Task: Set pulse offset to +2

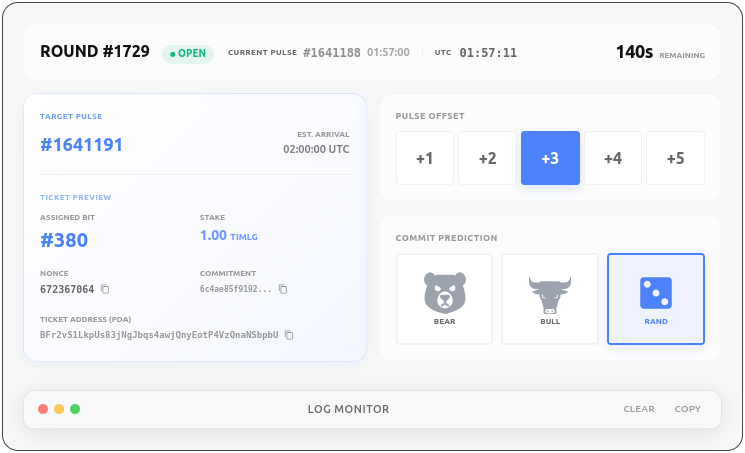Action: click(487, 158)
